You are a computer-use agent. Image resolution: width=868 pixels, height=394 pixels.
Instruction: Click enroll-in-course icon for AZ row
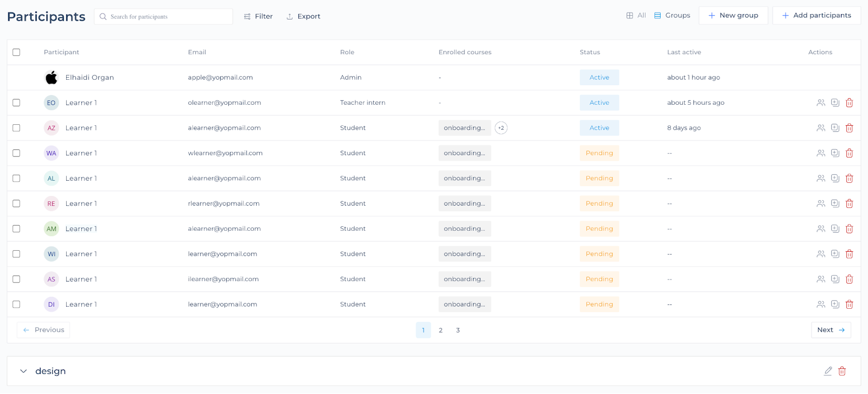835,128
